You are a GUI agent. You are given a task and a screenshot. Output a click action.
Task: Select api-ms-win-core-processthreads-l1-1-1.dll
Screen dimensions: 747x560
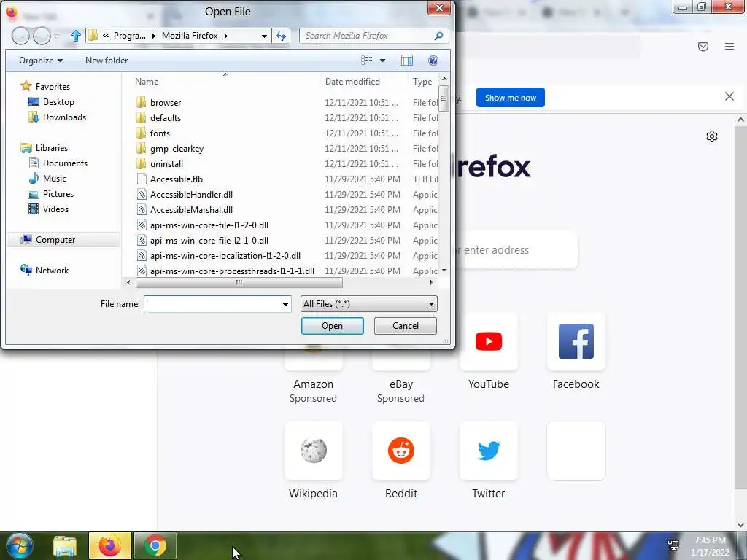232,271
